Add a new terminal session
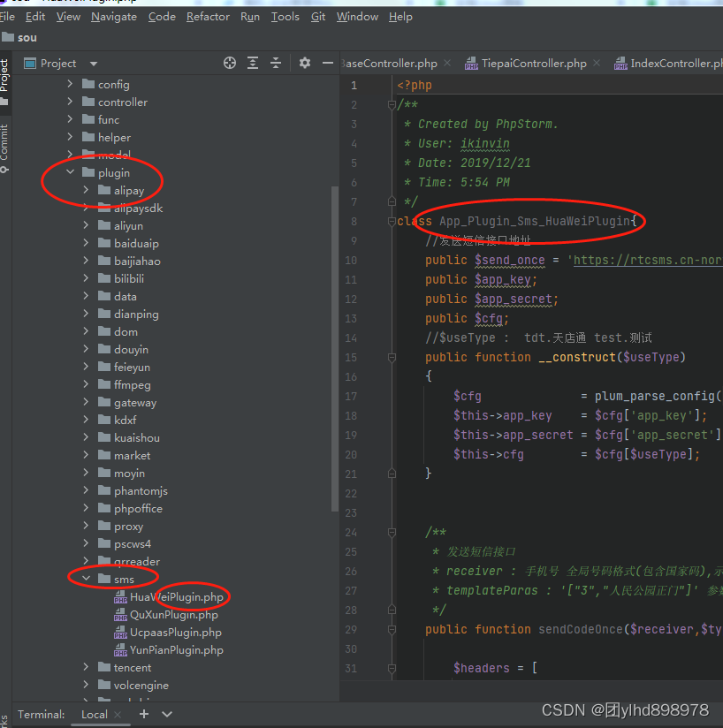Screen dimensions: 723x728 pos(144,714)
